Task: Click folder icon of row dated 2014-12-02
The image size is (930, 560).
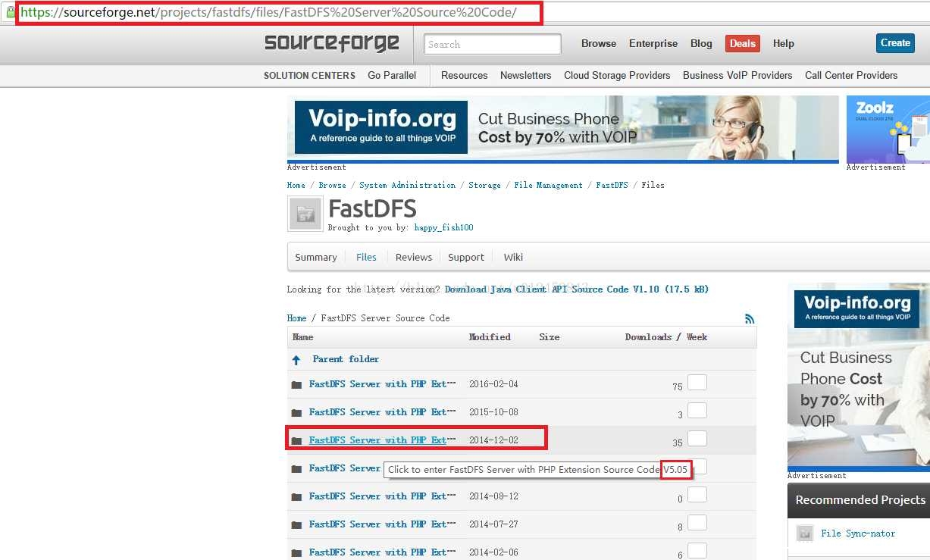Action: coord(296,441)
